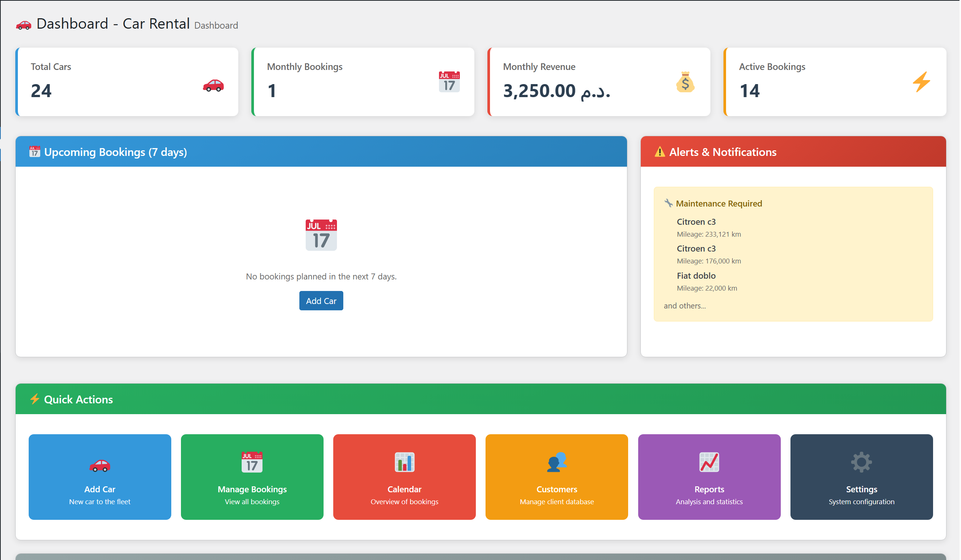The height and width of the screenshot is (560, 961).
Task: Click the customers icon on the Customers tile
Action: (557, 462)
